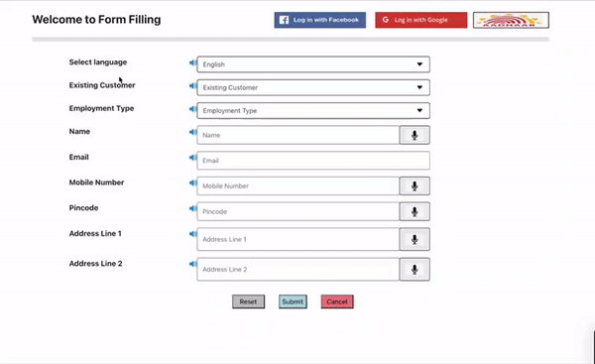This screenshot has height=364, width=595.
Task: Play audio for Existing Customer field
Action: pyautogui.click(x=192, y=86)
